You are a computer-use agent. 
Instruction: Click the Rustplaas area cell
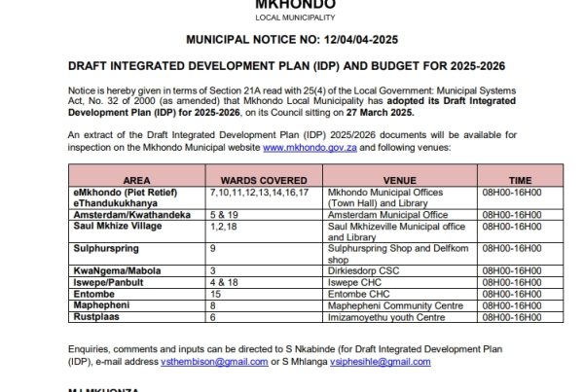pyautogui.click(x=136, y=317)
